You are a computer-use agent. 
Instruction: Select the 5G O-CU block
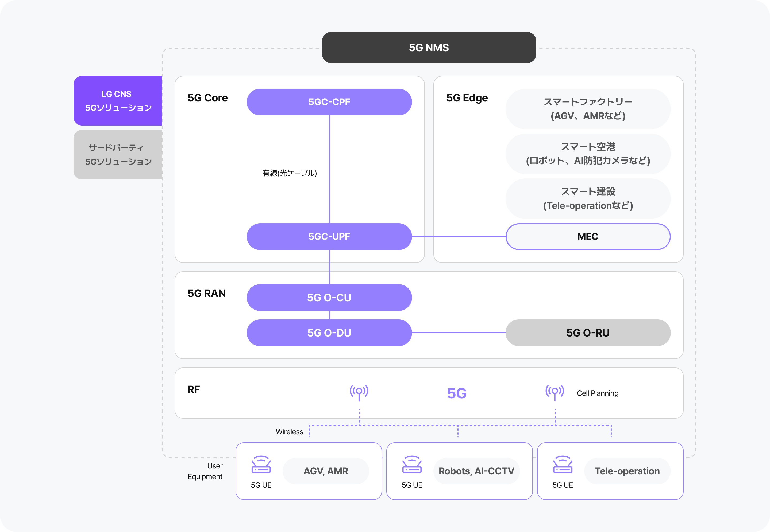click(x=329, y=298)
